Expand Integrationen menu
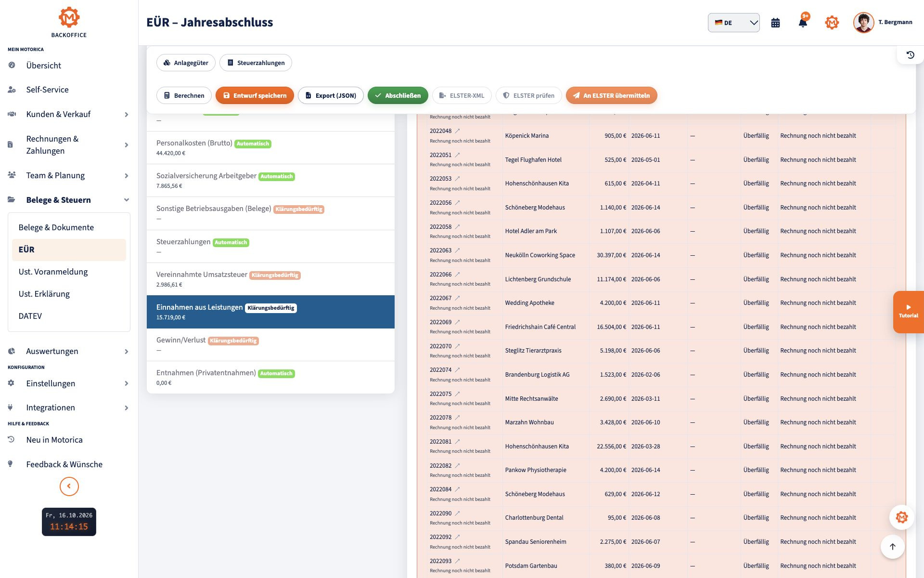Viewport: 924px width, 578px height. click(x=69, y=407)
